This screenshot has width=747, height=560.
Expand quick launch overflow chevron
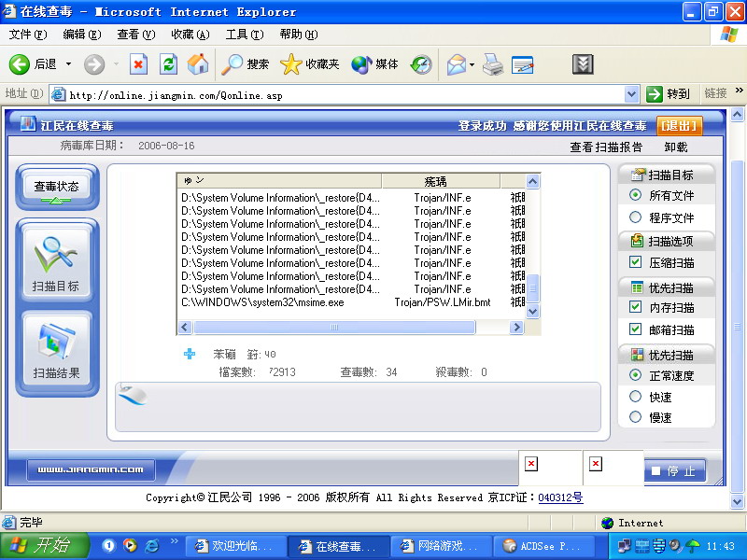[x=174, y=540]
